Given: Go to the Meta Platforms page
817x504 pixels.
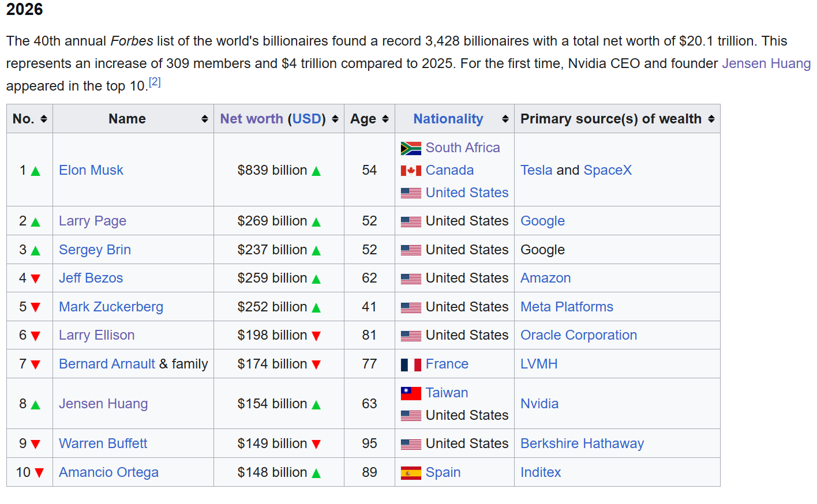Looking at the screenshot, I should 567,307.
